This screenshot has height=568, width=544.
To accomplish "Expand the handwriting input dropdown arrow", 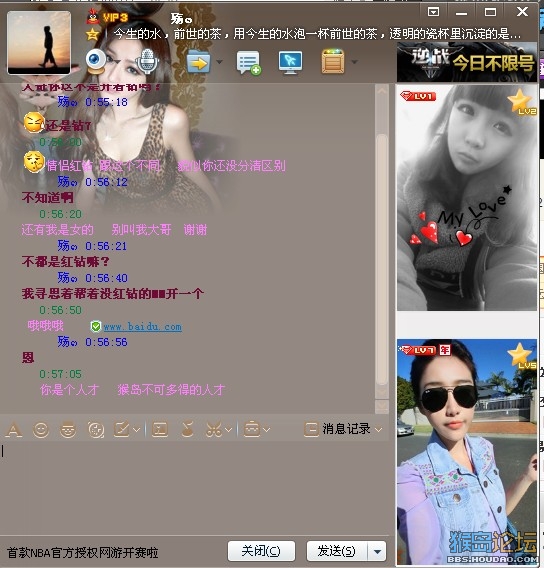I will [137, 430].
